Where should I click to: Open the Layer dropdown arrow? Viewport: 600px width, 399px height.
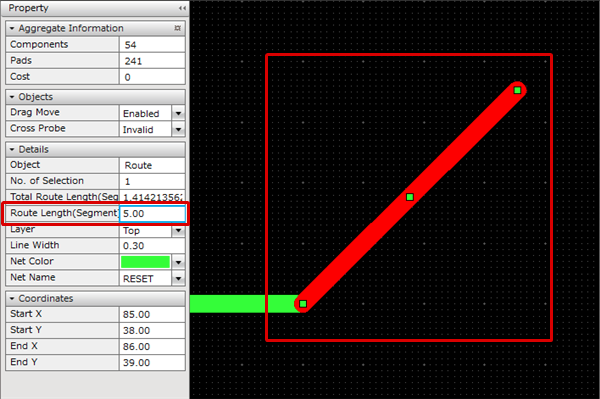coord(178,230)
